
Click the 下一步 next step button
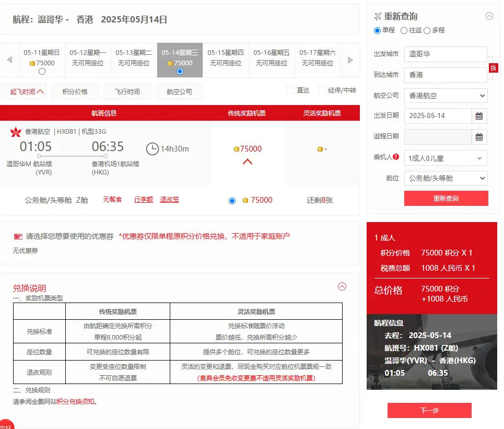click(x=428, y=410)
